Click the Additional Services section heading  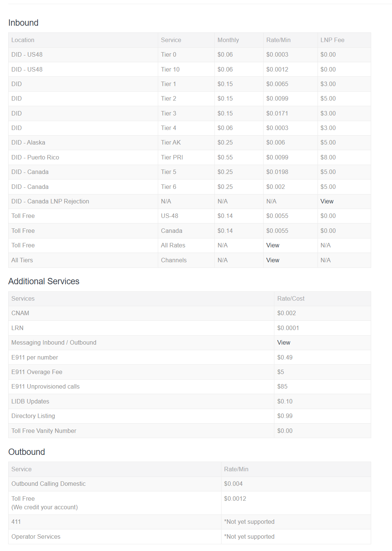(44, 281)
